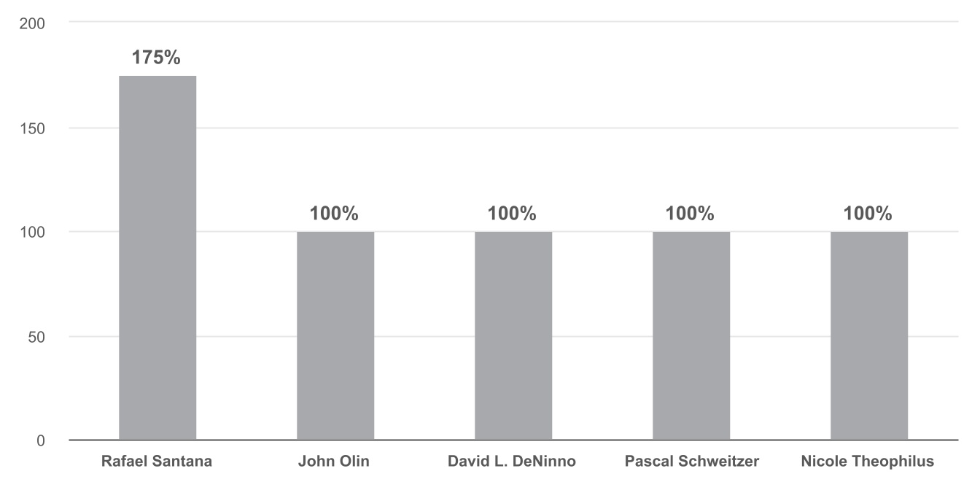Select the 50 vertical axis tick label
Viewport: 980px width, 490px height.
(x=36, y=337)
